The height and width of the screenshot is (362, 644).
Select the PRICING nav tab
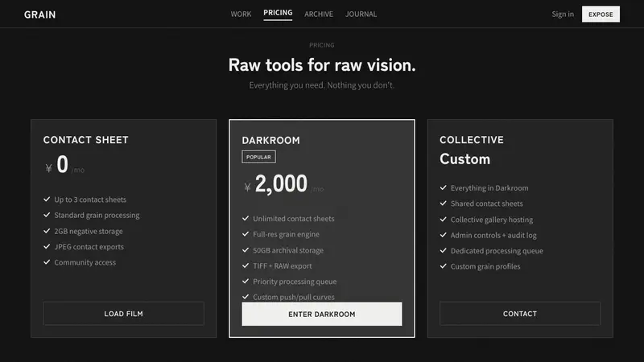point(278,13)
